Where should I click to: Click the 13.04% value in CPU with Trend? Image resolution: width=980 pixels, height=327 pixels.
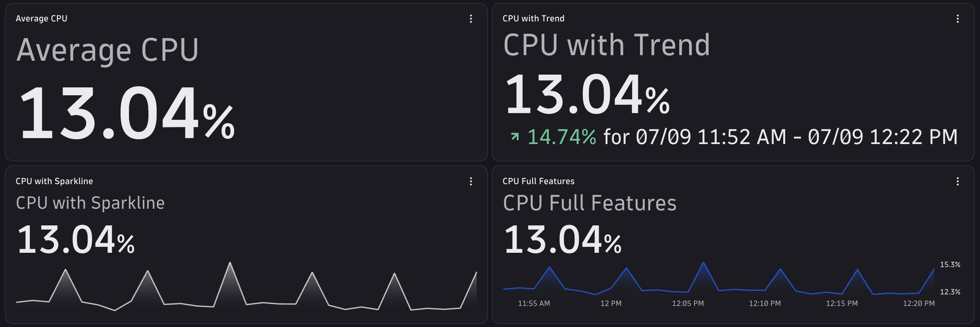point(587,95)
